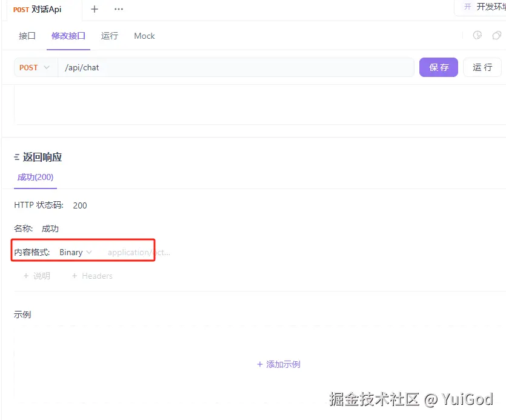
Task: Open the Mock tab
Action: point(144,36)
